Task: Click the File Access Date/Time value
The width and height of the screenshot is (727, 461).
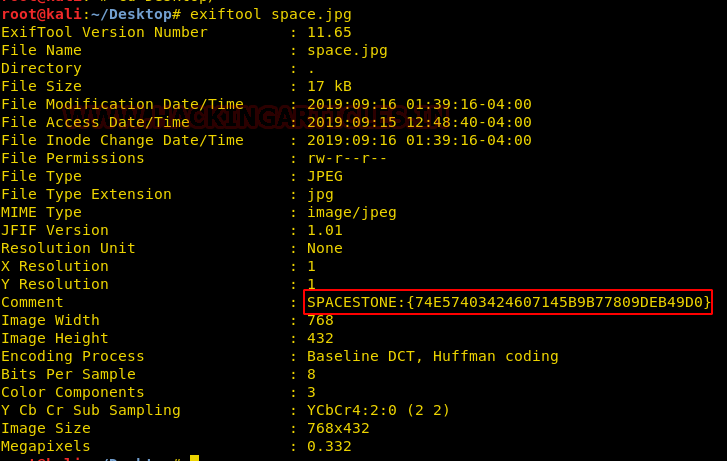Action: (x=419, y=122)
